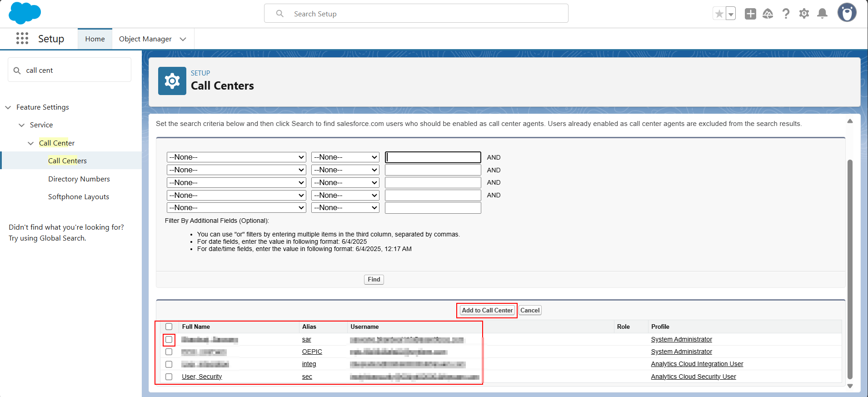
Task: Switch to the Home tab
Action: (95, 39)
